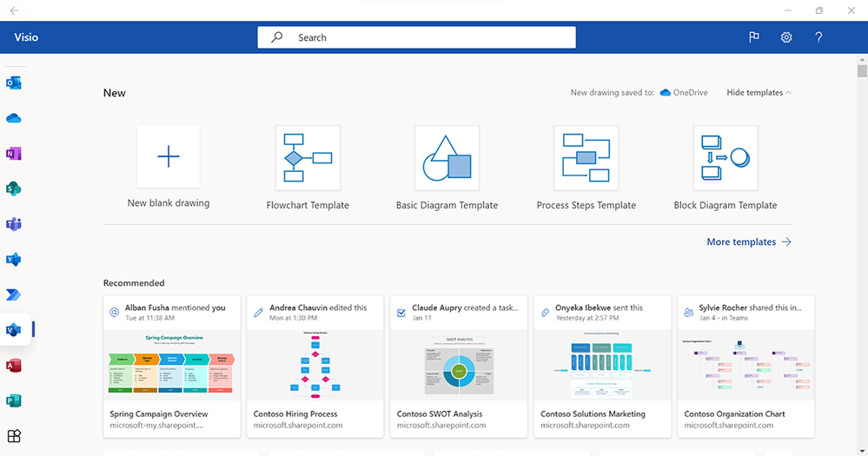868x456 pixels.
Task: Click 'Tue at 11:38 AM' timestamp
Action: click(150, 318)
